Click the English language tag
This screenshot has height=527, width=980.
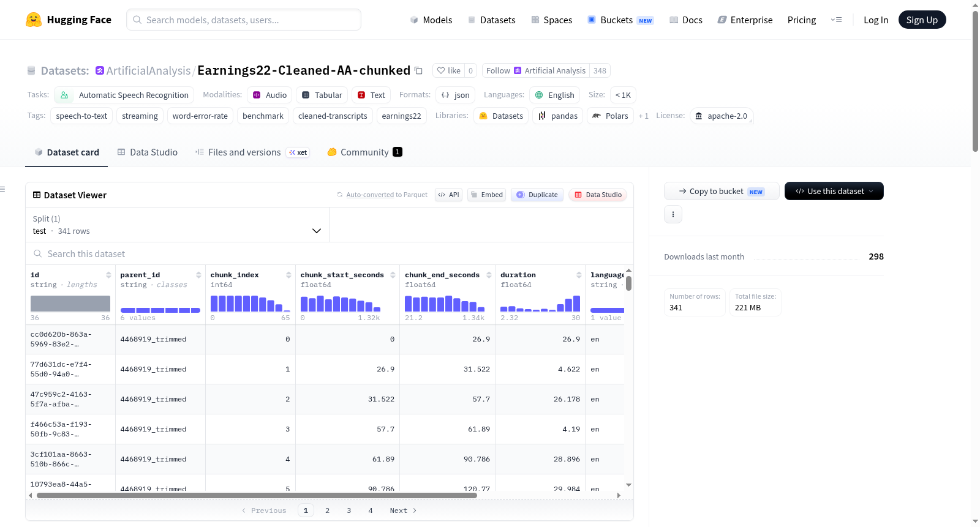[x=555, y=95]
